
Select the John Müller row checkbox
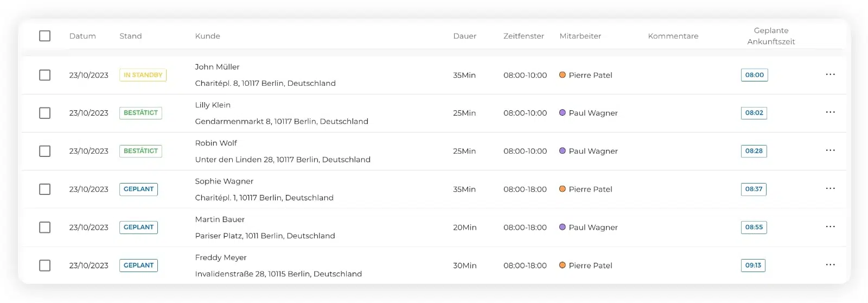45,75
